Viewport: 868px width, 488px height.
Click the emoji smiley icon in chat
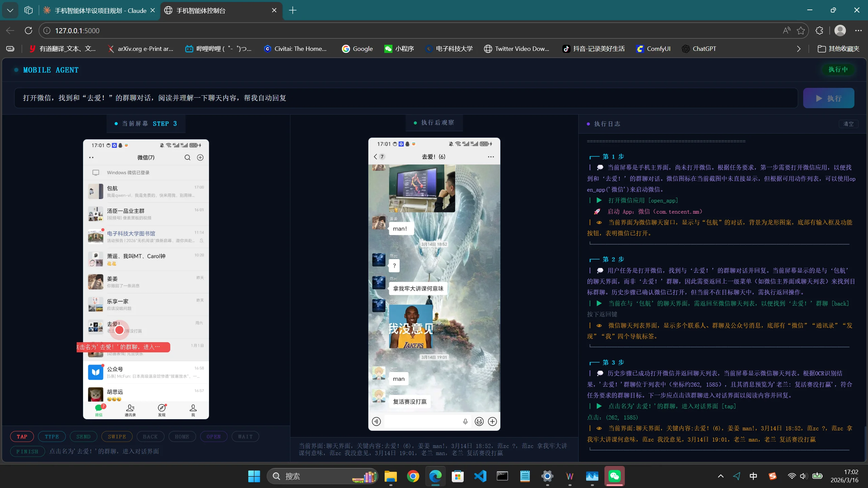pyautogui.click(x=479, y=421)
